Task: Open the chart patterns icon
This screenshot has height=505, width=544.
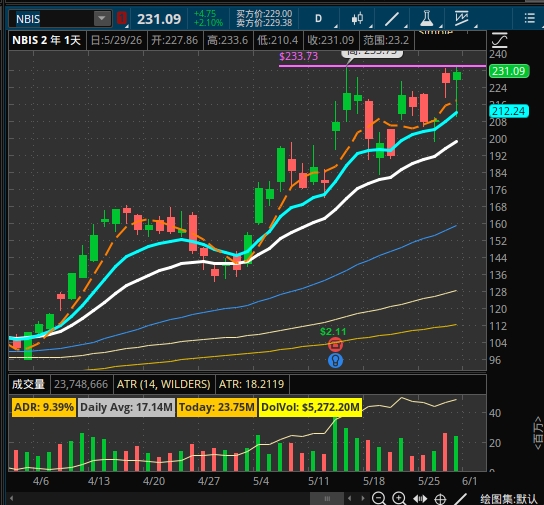Action: click(462, 18)
